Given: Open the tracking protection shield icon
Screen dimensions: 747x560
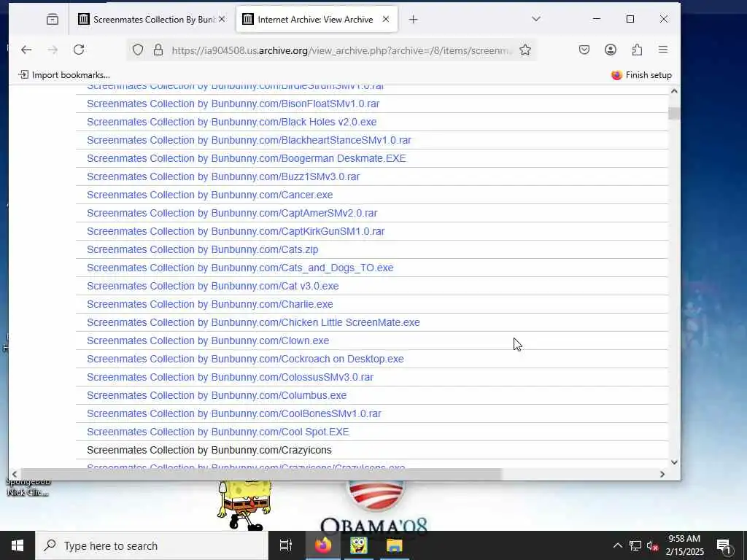Looking at the screenshot, I should click(x=138, y=50).
